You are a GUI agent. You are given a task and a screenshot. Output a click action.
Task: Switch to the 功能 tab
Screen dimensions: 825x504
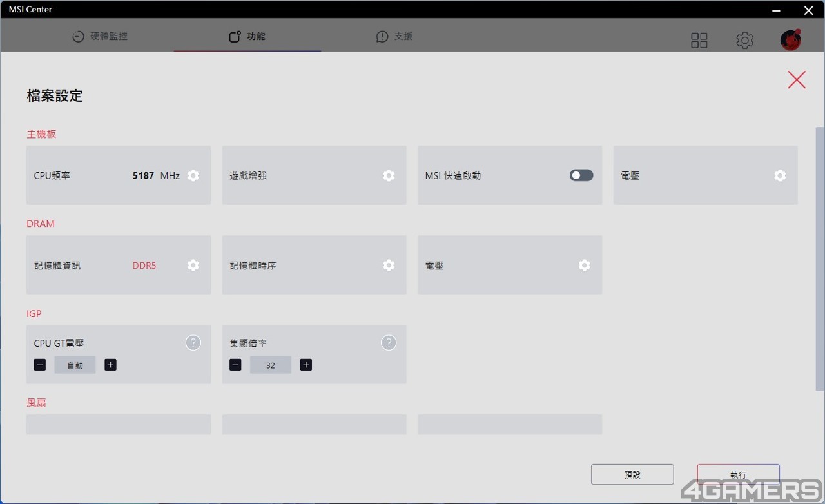(247, 36)
